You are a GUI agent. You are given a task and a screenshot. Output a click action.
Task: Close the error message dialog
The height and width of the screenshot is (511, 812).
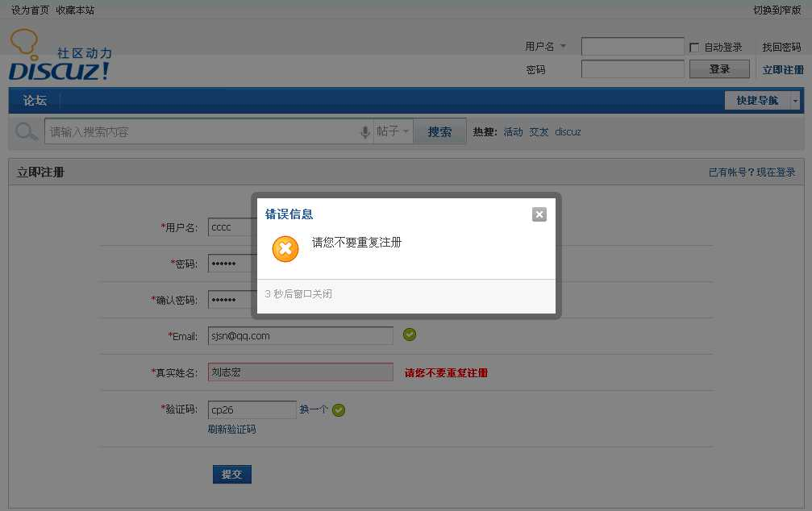pyautogui.click(x=539, y=214)
